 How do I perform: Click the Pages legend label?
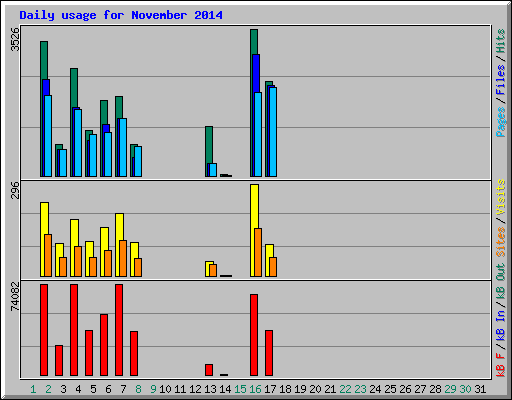(501, 122)
